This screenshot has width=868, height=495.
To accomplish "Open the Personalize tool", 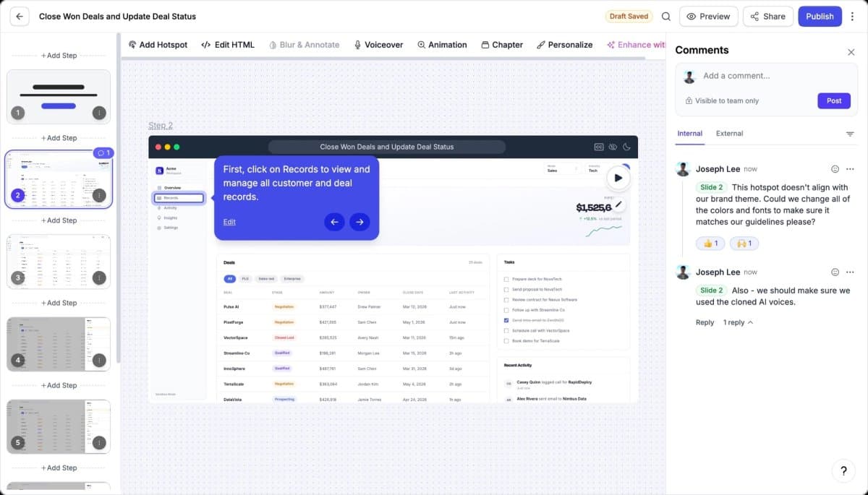I will [x=565, y=45].
